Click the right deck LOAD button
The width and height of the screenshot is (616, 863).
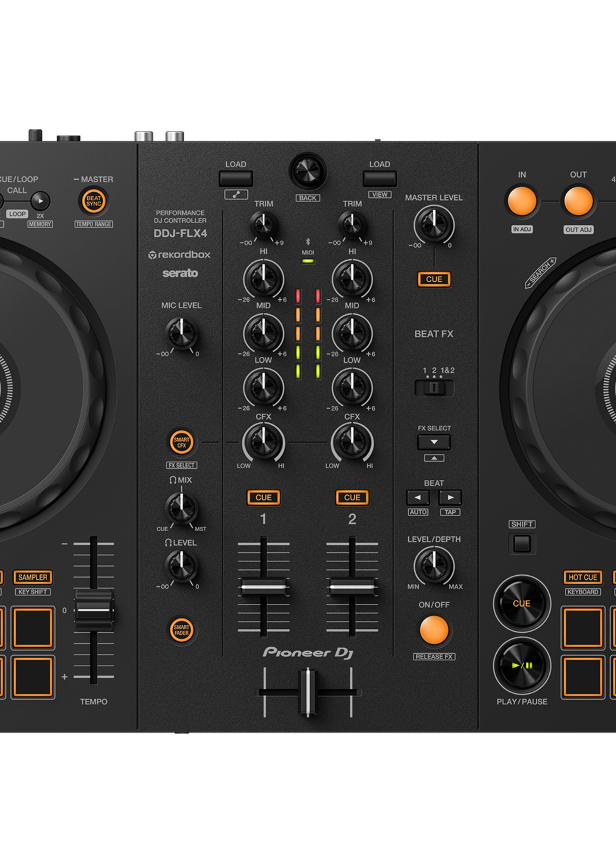(380, 179)
